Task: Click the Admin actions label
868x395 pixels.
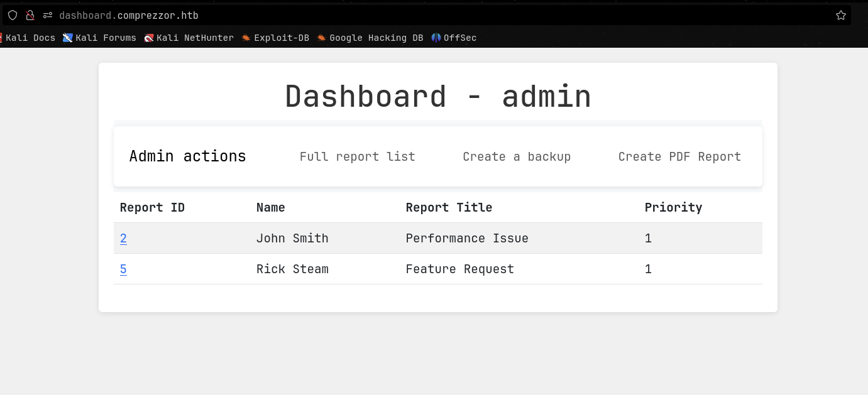Action: click(187, 156)
